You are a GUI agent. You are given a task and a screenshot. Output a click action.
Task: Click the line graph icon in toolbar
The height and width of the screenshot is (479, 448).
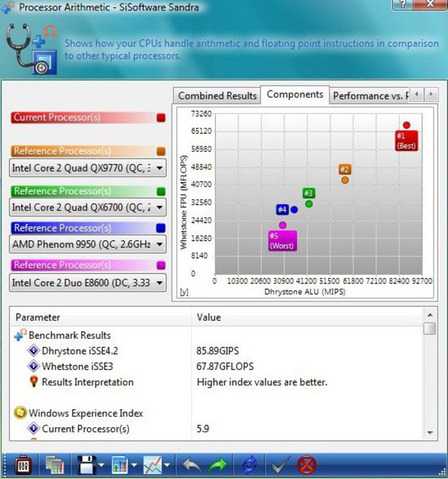(152, 465)
